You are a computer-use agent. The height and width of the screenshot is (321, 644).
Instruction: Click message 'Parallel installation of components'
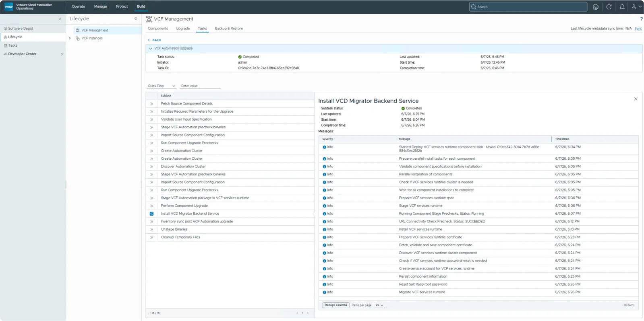[x=426, y=175]
